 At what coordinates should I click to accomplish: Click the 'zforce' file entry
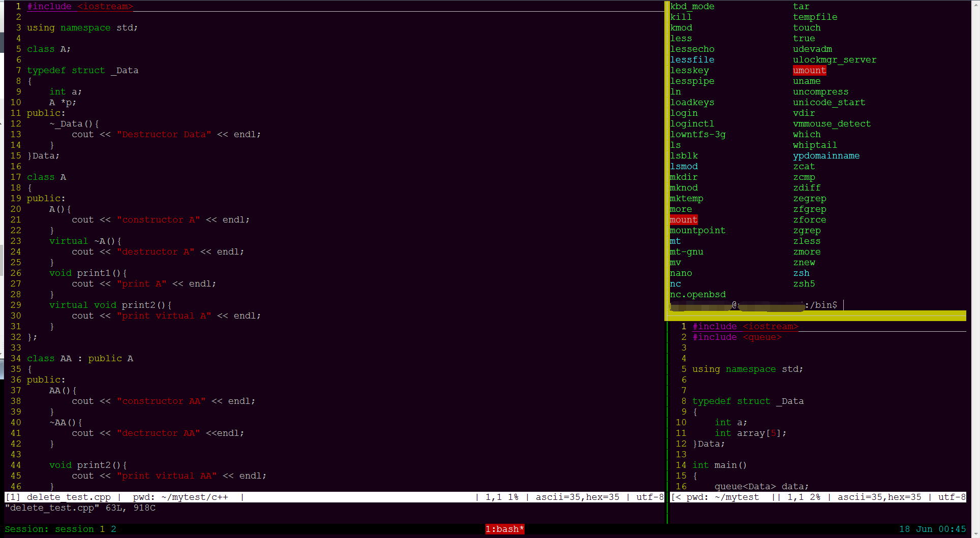click(809, 219)
